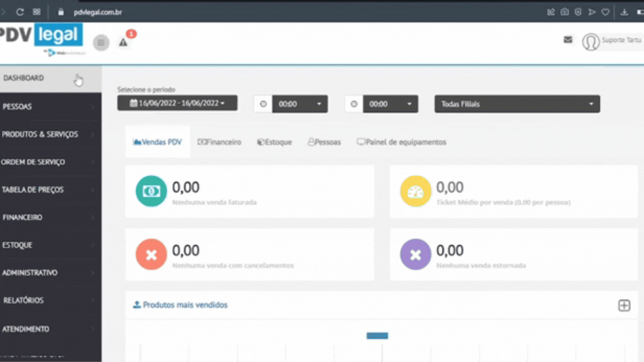Expand the Produtos mais vendidos panel
Viewport: 644px width, 362px height.
pyautogui.click(x=624, y=305)
